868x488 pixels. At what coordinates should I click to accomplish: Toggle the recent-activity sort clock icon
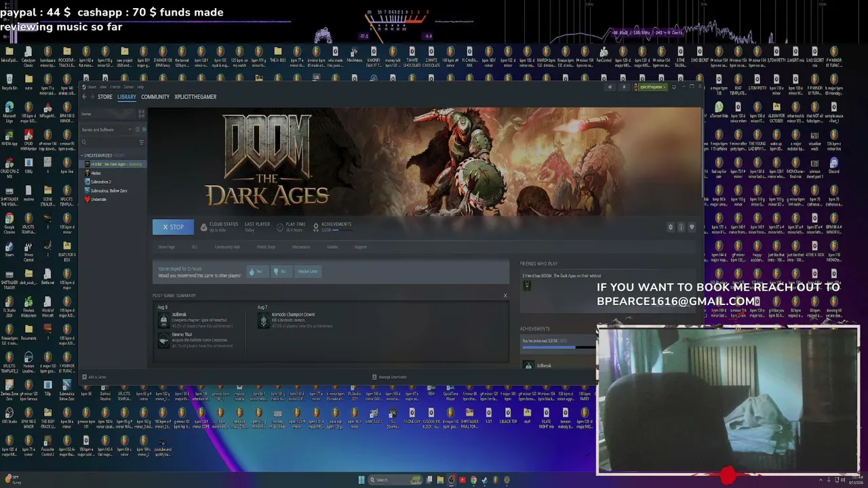(138, 129)
